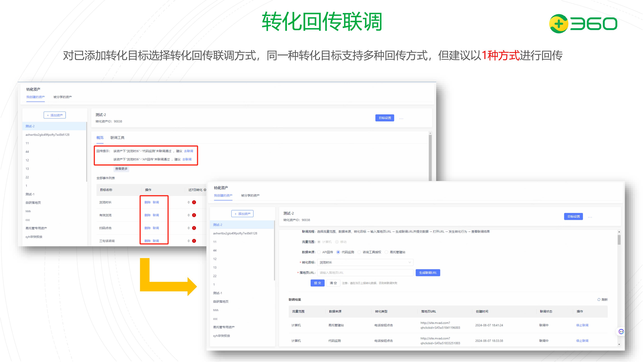Click the 2024-08-07 18:41:24 timestamp cell
Image resolution: width=644 pixels, height=362 pixels.
489,325
